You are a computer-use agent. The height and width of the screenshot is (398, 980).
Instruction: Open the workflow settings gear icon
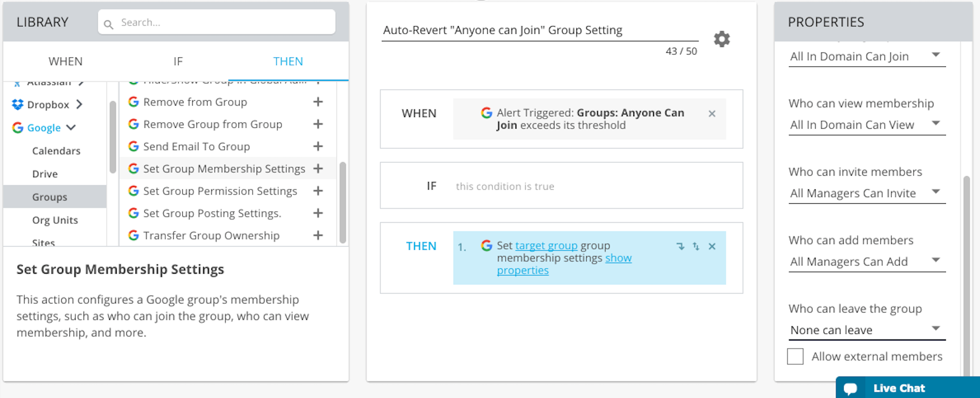tap(722, 39)
